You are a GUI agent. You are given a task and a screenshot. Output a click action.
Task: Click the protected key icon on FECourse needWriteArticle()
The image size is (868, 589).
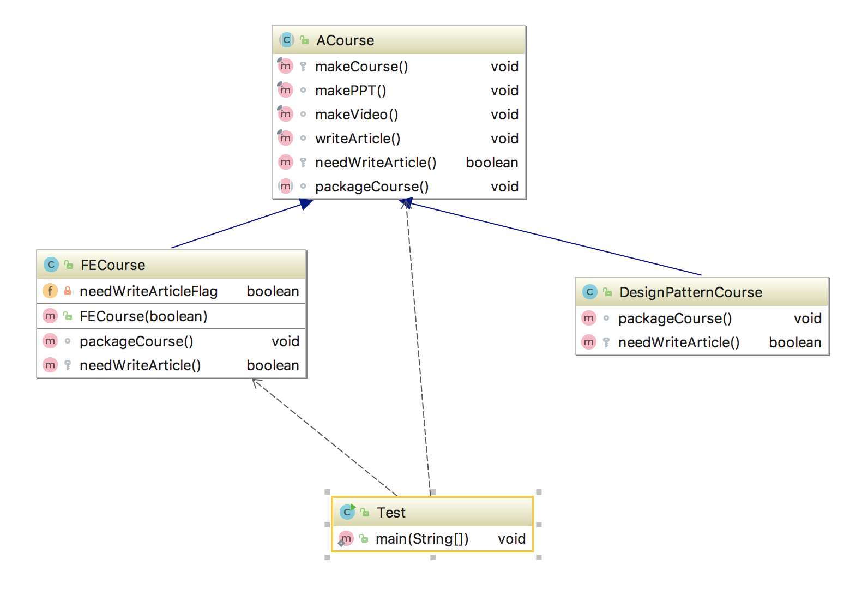(68, 365)
